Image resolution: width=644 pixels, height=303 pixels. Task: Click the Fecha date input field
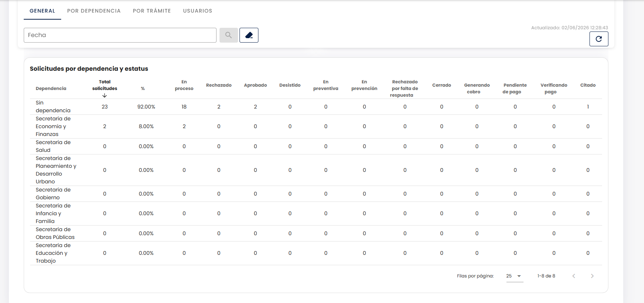[120, 35]
